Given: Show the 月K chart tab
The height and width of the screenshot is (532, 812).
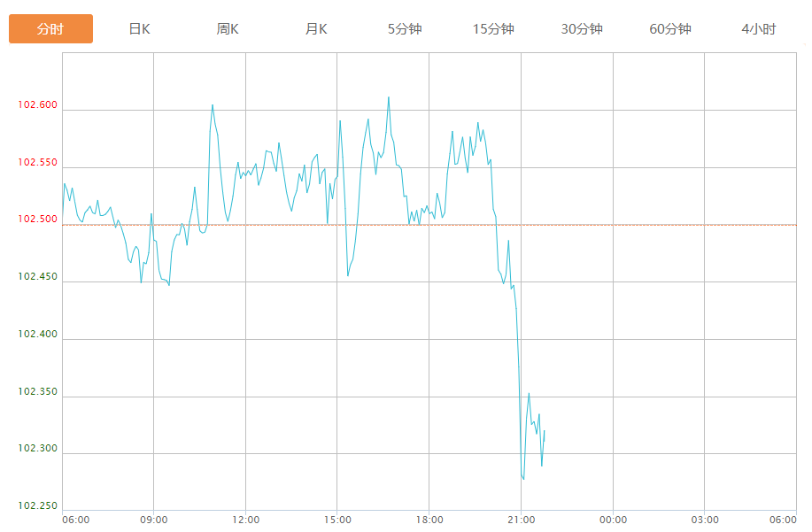Looking at the screenshot, I should pos(316,29).
